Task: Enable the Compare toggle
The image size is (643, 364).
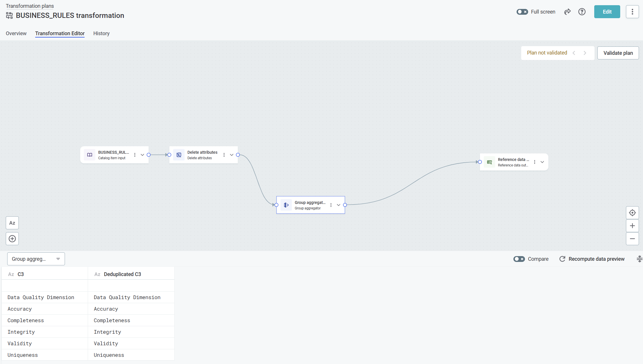Action: pyautogui.click(x=519, y=259)
